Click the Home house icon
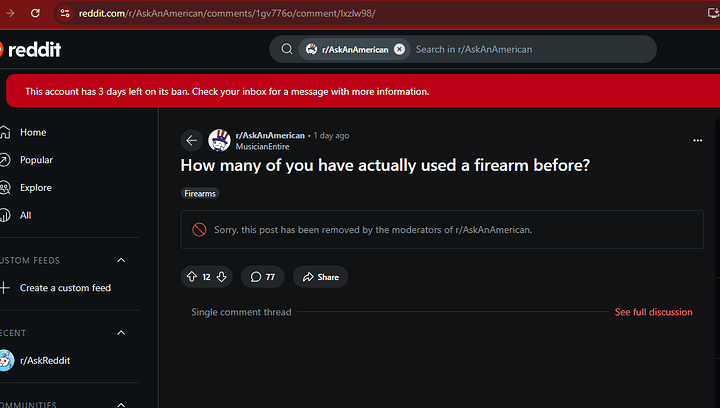The height and width of the screenshot is (408, 720). point(5,132)
